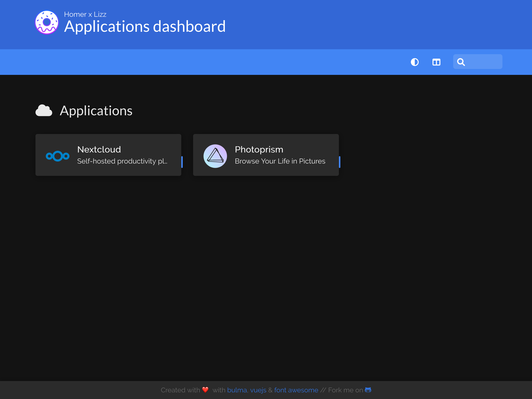
Task: Click the GitHub cat icon in the footer
Action: (x=368, y=390)
